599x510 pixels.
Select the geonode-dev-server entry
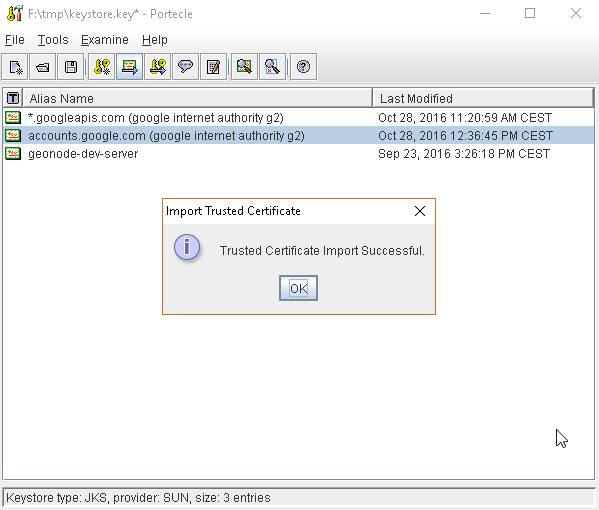[299, 154]
